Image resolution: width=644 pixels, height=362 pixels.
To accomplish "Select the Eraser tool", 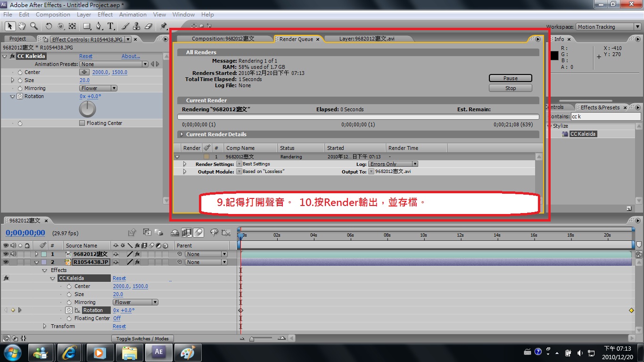I will point(149,26).
